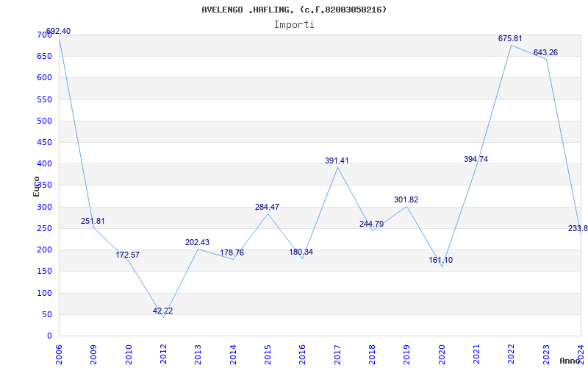The width and height of the screenshot is (588, 368).
Task: Select the 643.26 data label
Action: coord(545,52)
